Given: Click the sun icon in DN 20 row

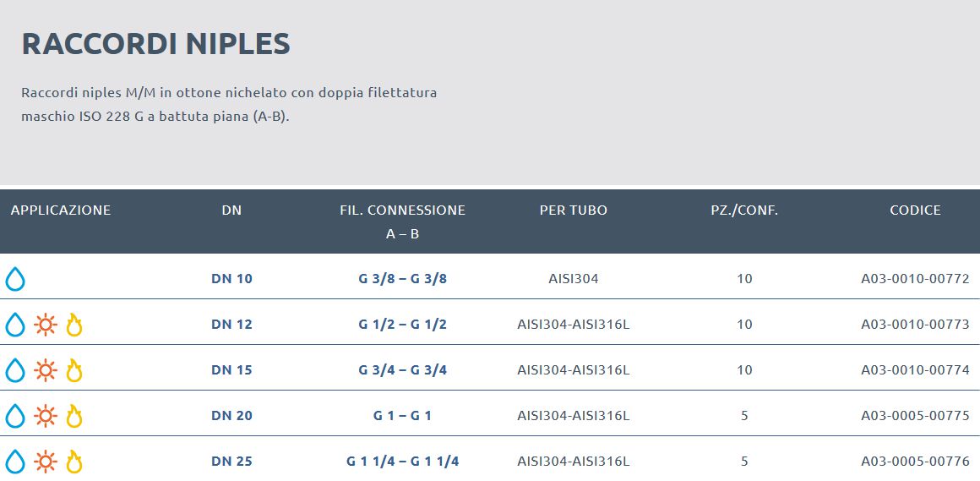Looking at the screenshot, I should click(x=45, y=416).
